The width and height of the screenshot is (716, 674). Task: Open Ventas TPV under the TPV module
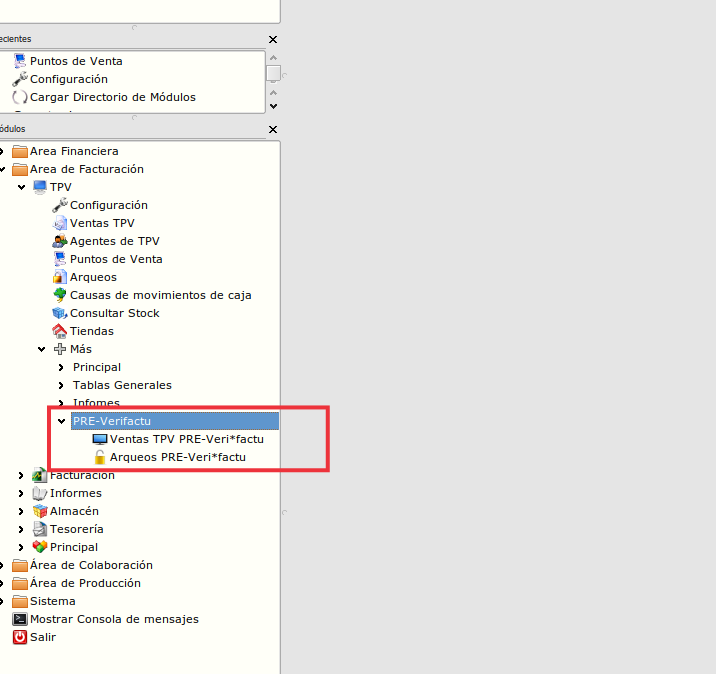point(101,223)
